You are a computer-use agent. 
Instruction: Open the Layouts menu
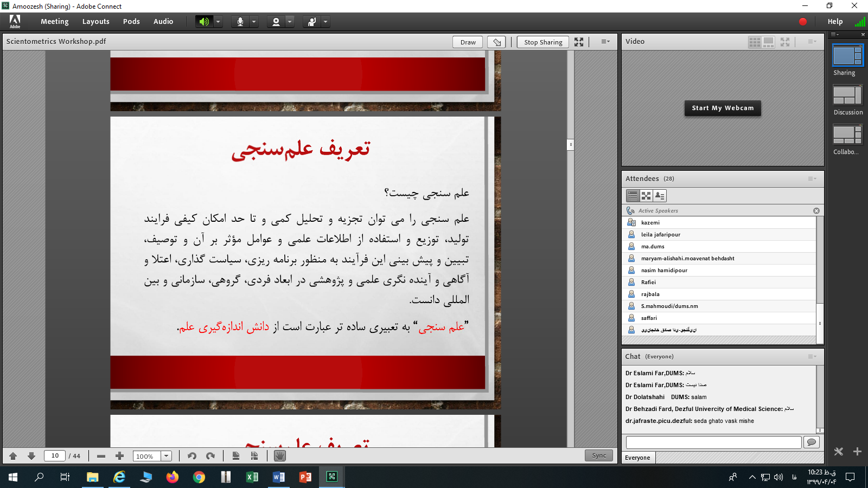(95, 22)
